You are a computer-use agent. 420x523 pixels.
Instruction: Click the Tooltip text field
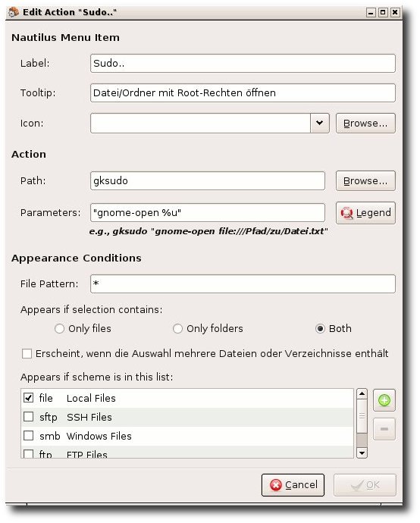click(x=243, y=92)
